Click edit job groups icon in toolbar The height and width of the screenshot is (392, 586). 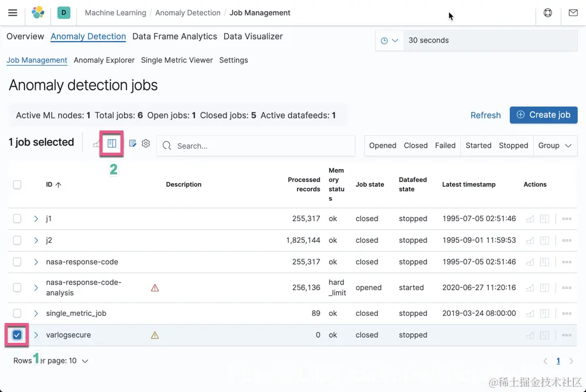pos(132,143)
